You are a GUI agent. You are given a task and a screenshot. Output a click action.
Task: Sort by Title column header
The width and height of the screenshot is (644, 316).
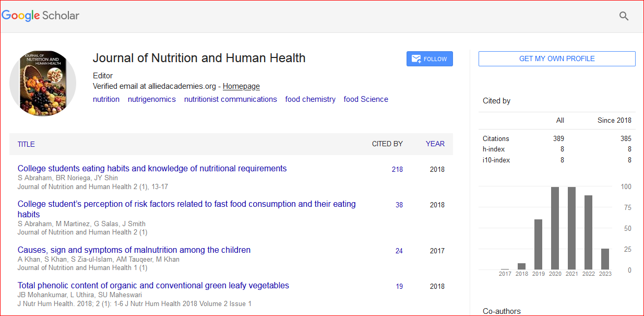[x=26, y=144]
